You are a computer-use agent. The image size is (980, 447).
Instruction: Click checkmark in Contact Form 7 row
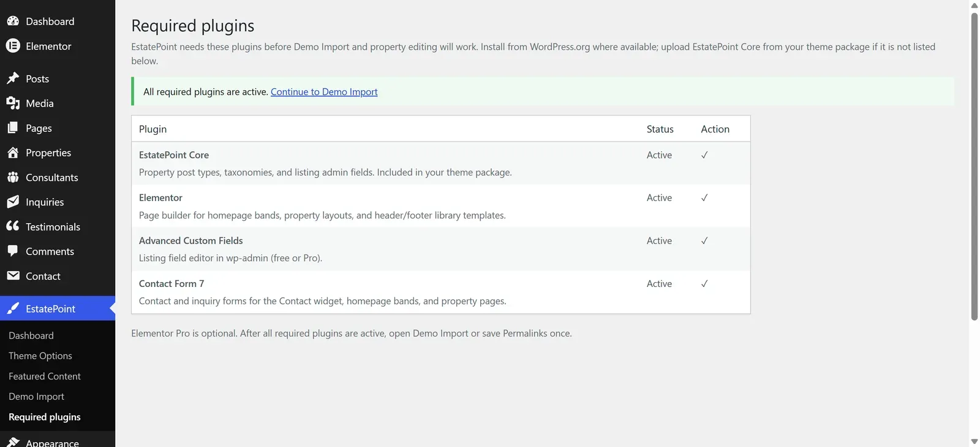[704, 283]
